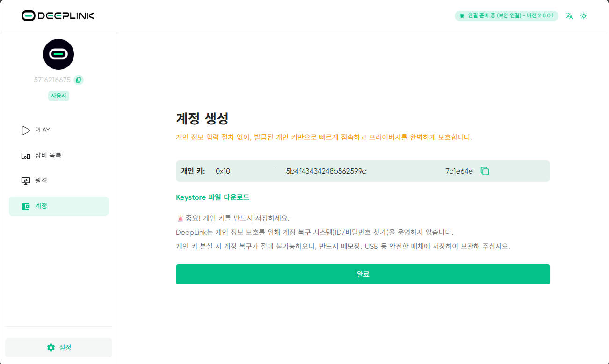Viewport: 609px width, 364px height.
Task: Open the 원격 menu item
Action: (41, 181)
